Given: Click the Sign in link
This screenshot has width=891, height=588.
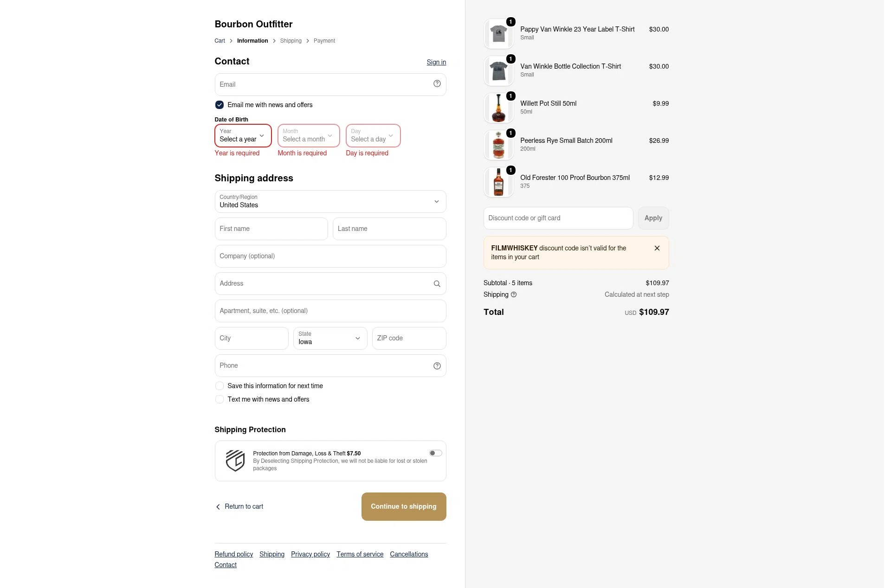Looking at the screenshot, I should pos(436,62).
